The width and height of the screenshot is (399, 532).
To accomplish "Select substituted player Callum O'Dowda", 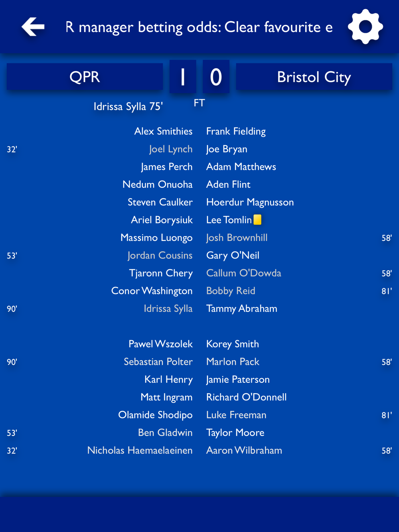I will 244,273.
